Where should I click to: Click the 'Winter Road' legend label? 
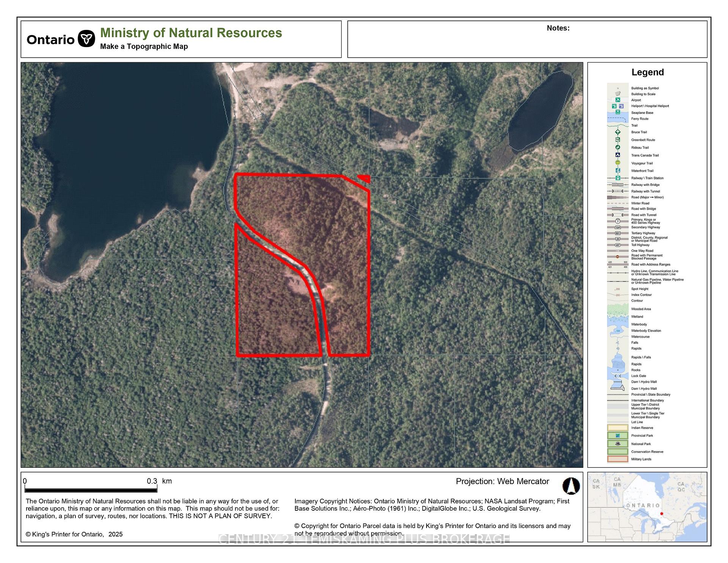(x=640, y=203)
